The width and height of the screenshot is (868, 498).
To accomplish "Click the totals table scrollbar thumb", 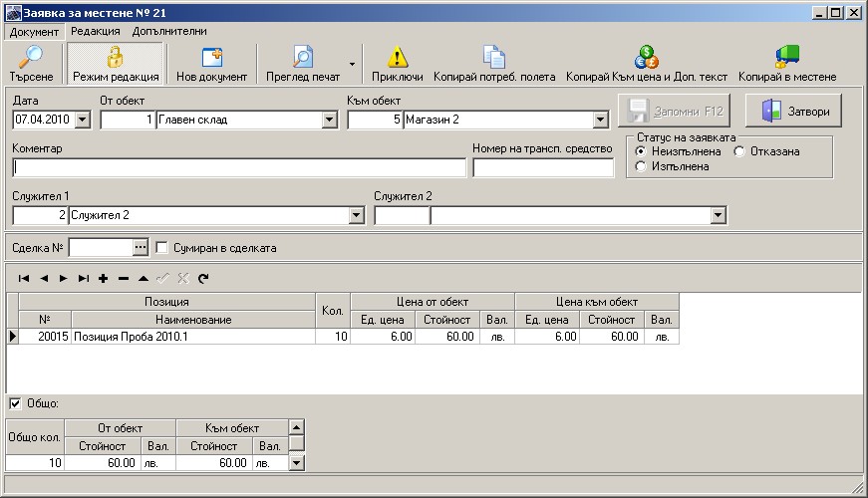I will tap(297, 443).
